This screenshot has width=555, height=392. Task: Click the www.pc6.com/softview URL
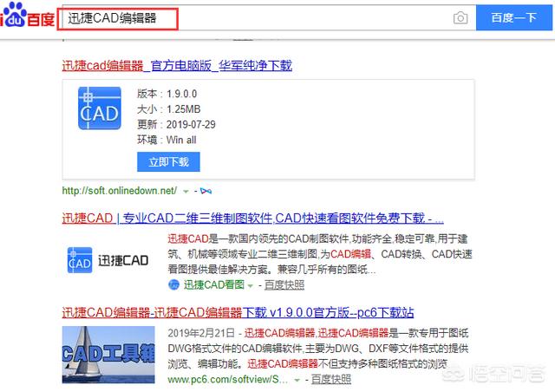click(228, 379)
